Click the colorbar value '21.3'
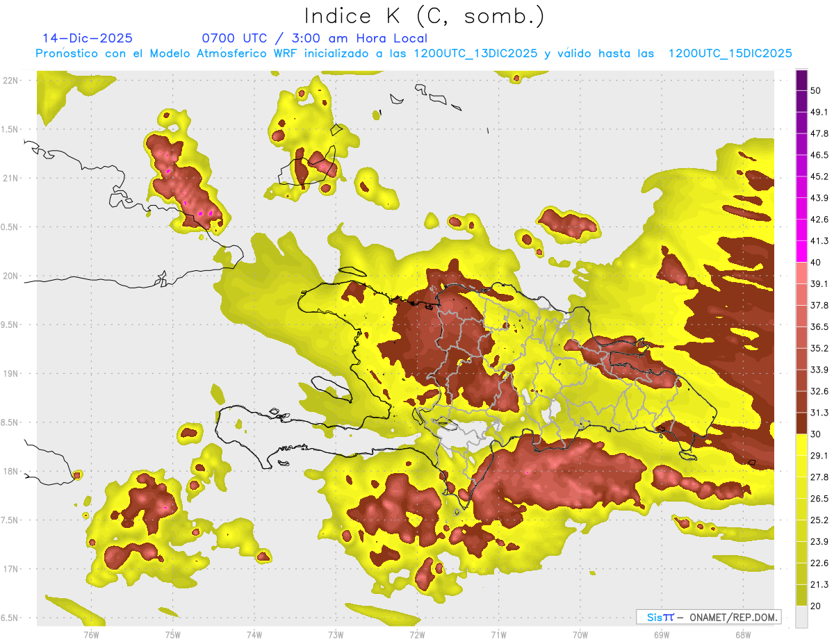This screenshot has width=834, height=644. [x=819, y=584]
